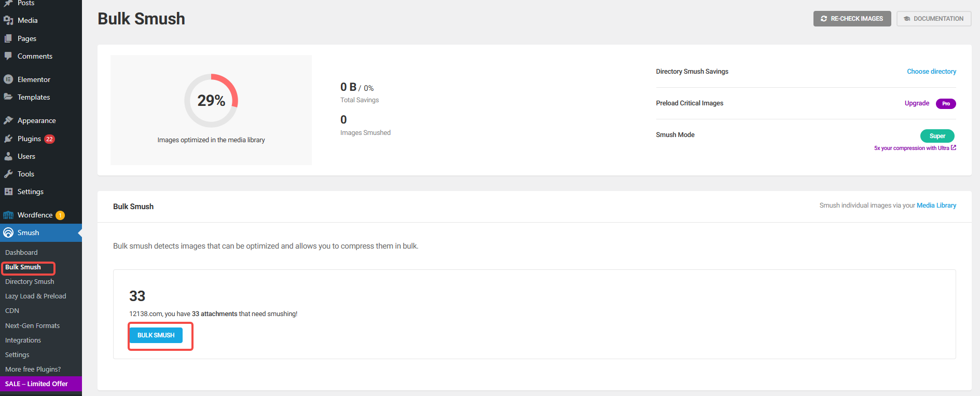Viewport: 980px width, 396px height.
Task: Click the Media icon in sidebar
Action: coord(8,20)
